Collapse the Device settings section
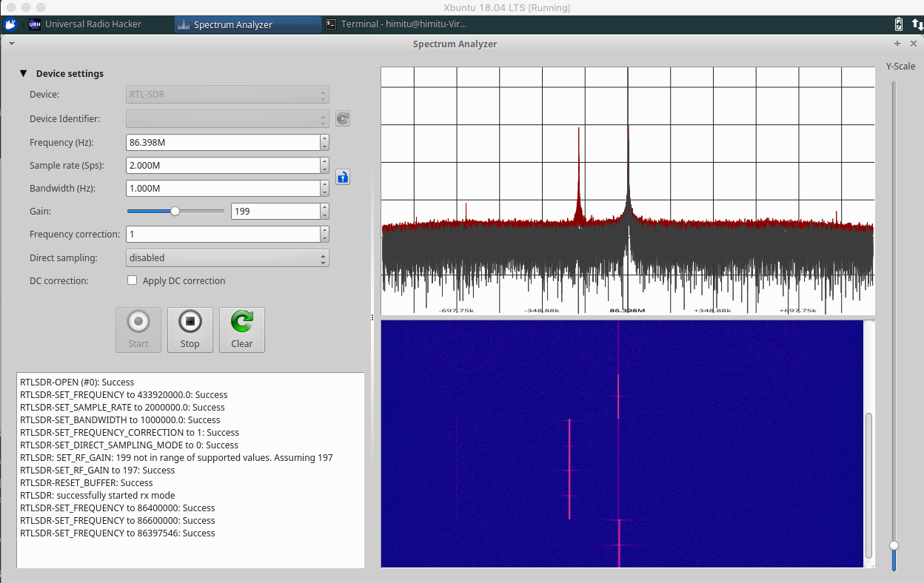The width and height of the screenshot is (924, 583). click(x=23, y=74)
